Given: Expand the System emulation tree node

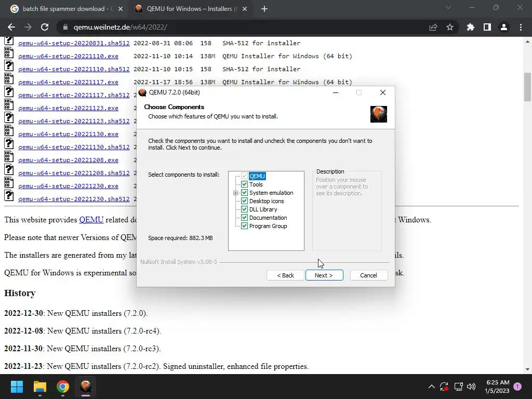Looking at the screenshot, I should 235,193.
